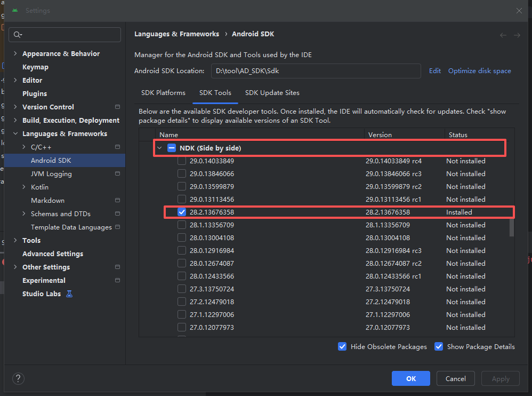Click the back navigation arrow

point(503,35)
